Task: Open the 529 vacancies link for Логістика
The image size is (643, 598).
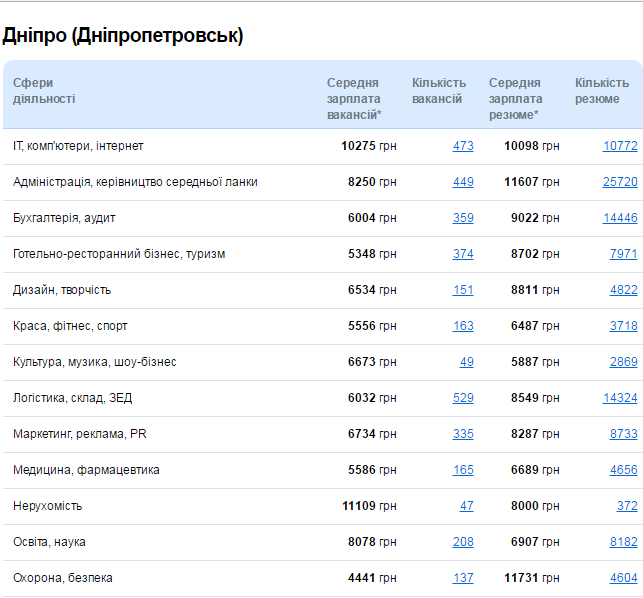Action: click(463, 398)
